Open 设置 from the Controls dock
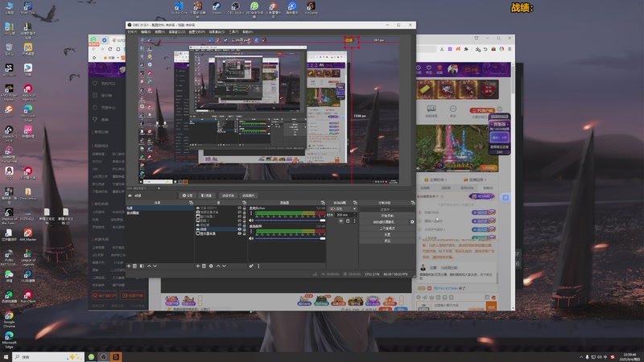Image resolution: width=644 pixels, height=362 pixels. [x=387, y=234]
